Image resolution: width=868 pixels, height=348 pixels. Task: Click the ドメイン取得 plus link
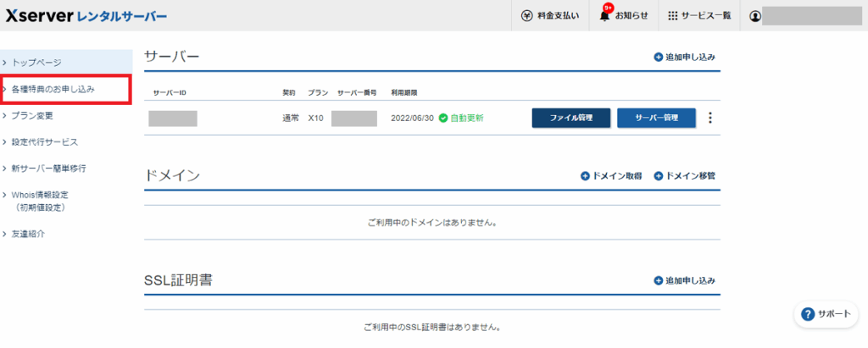pos(612,176)
